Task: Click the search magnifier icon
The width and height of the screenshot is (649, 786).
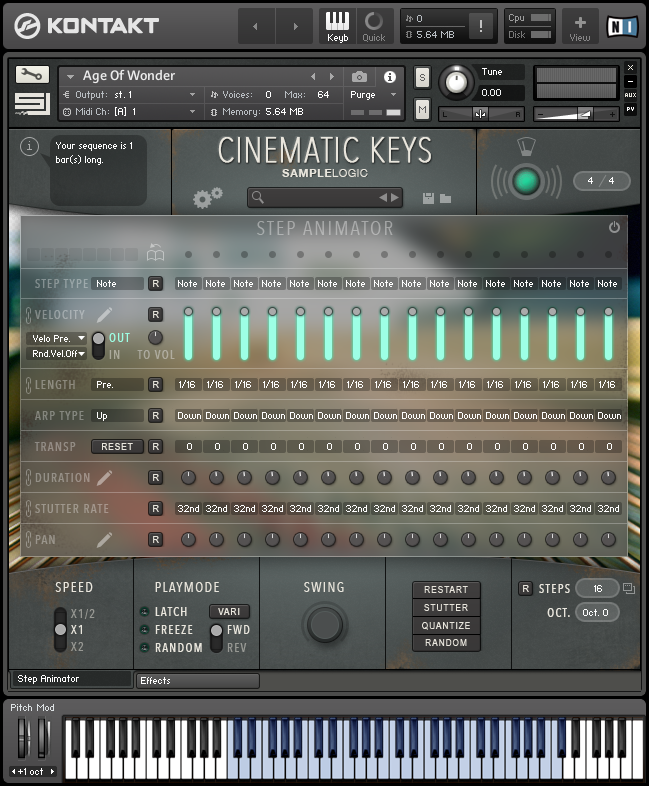Action: [258, 197]
